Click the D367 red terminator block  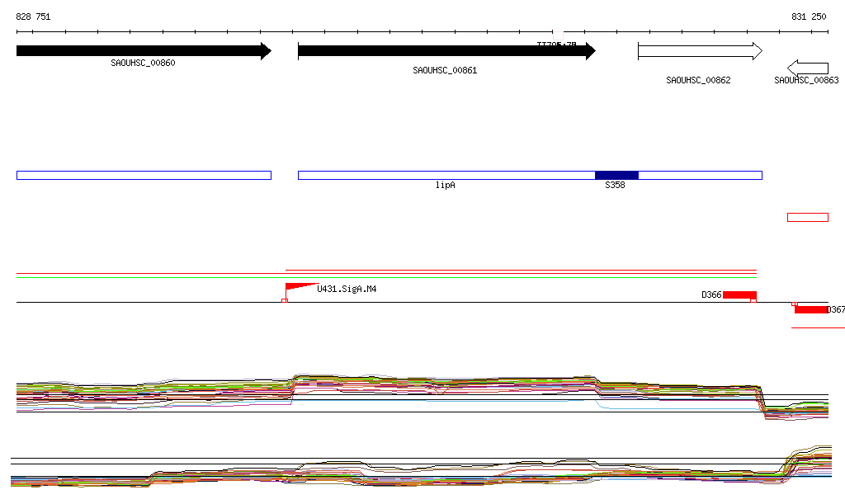[x=811, y=309]
